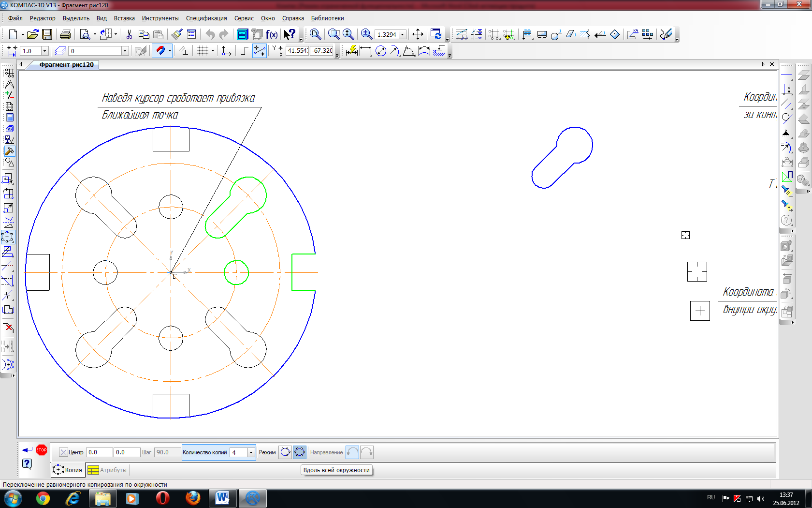
Task: Click the first Центр coordinate field
Action: 99,452
